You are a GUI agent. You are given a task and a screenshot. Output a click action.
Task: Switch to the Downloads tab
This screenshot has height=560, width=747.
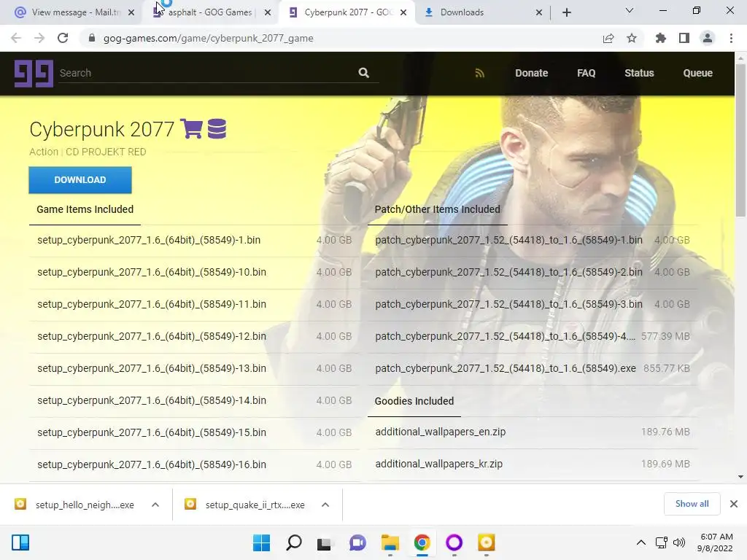(x=483, y=12)
